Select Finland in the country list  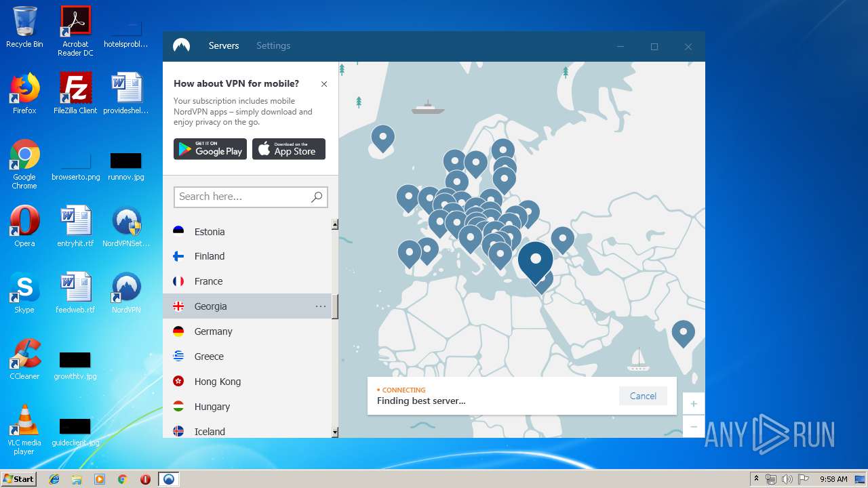[x=247, y=256]
